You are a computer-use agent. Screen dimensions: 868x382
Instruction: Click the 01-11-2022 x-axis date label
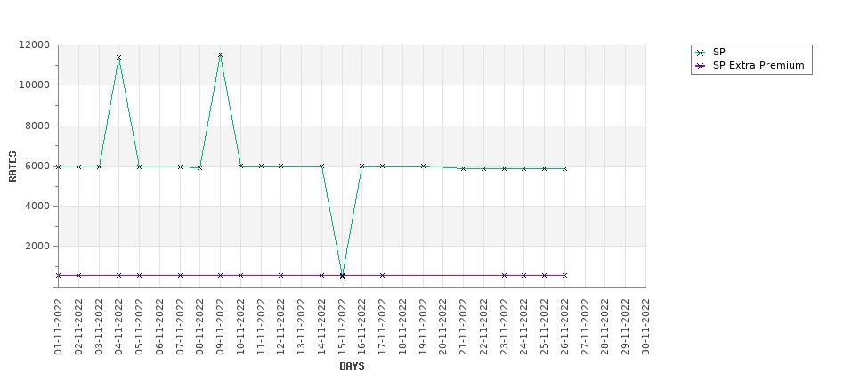click(x=58, y=327)
